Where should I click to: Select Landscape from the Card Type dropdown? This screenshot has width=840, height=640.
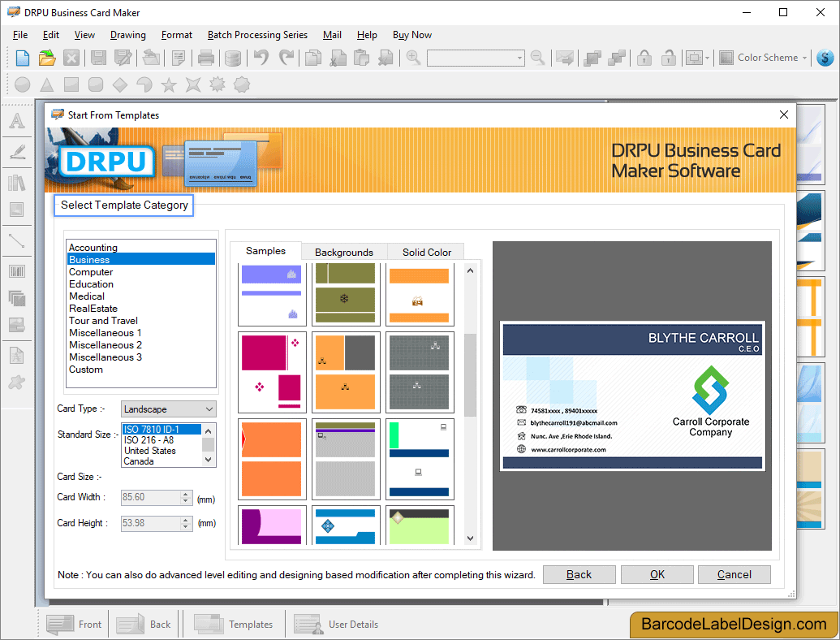coord(168,409)
